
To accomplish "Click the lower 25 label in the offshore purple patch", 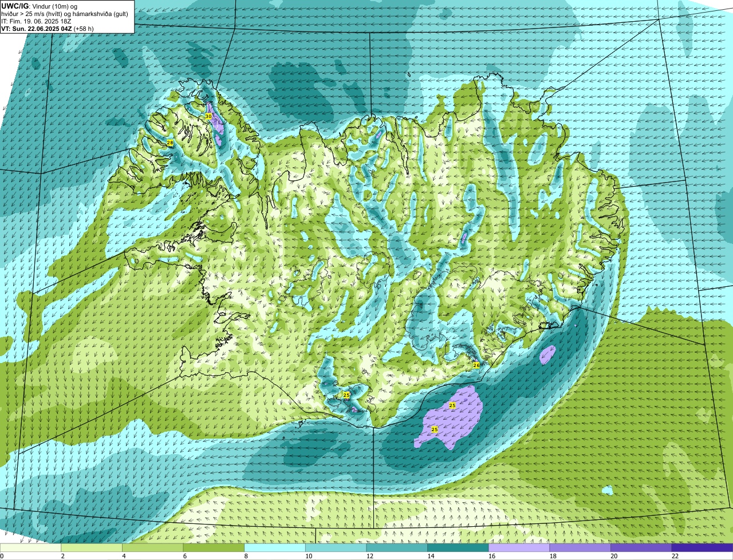I will [435, 429].
